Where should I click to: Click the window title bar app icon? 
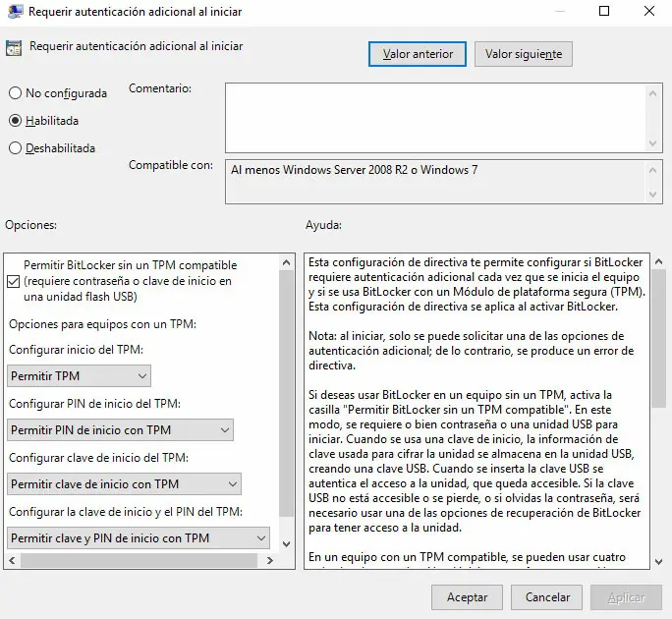coord(15,11)
